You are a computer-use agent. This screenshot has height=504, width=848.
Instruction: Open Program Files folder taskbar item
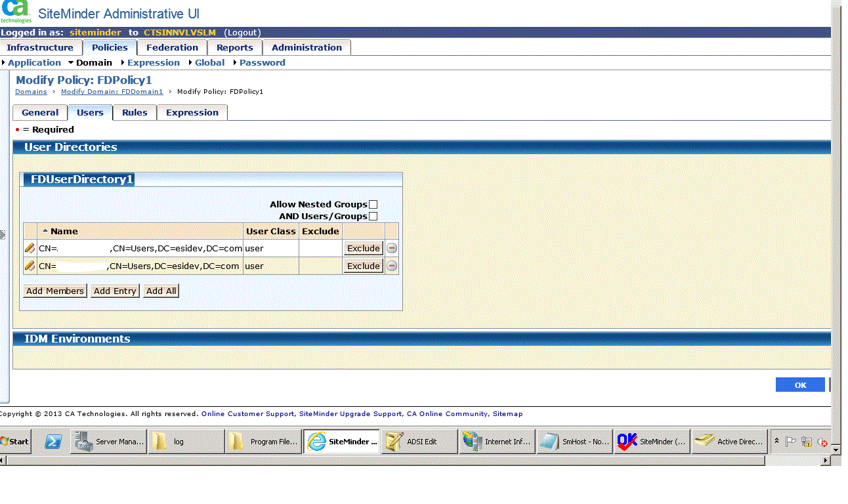click(x=263, y=442)
